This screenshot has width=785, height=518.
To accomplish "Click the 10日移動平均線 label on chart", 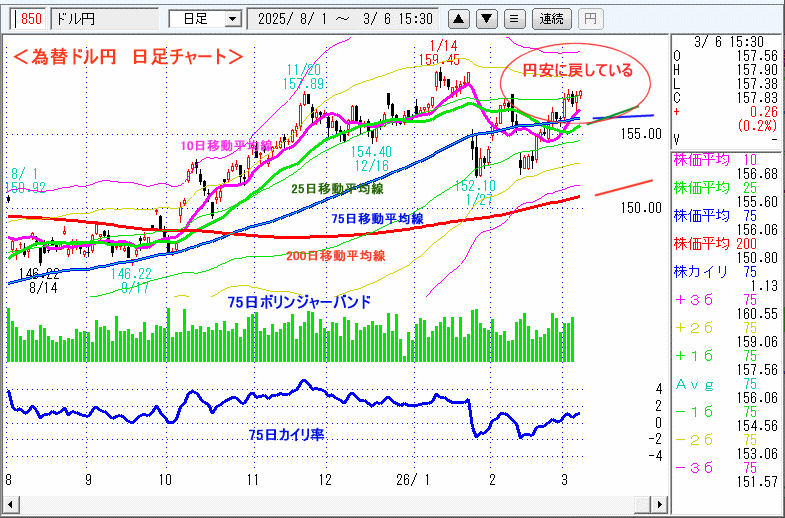I will pos(226,146).
